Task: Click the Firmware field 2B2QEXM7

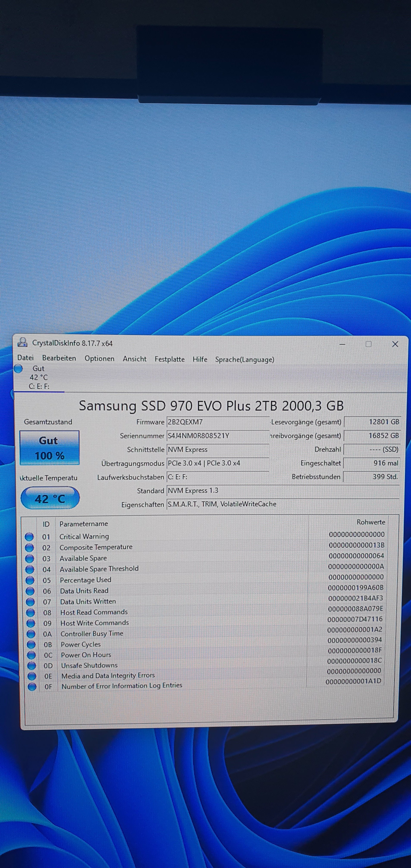Action: tap(218, 422)
